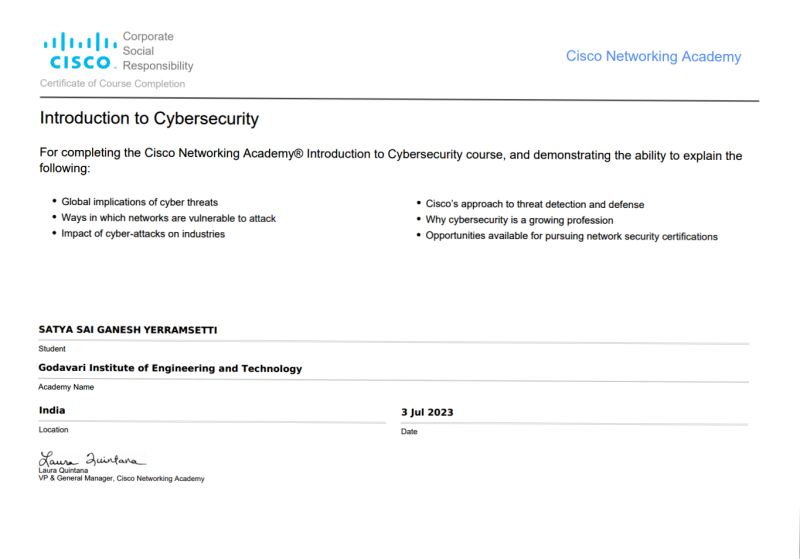The width and height of the screenshot is (800, 559).
Task: Click Impact of cyber-attacks on industries bullet
Action: coord(143,234)
